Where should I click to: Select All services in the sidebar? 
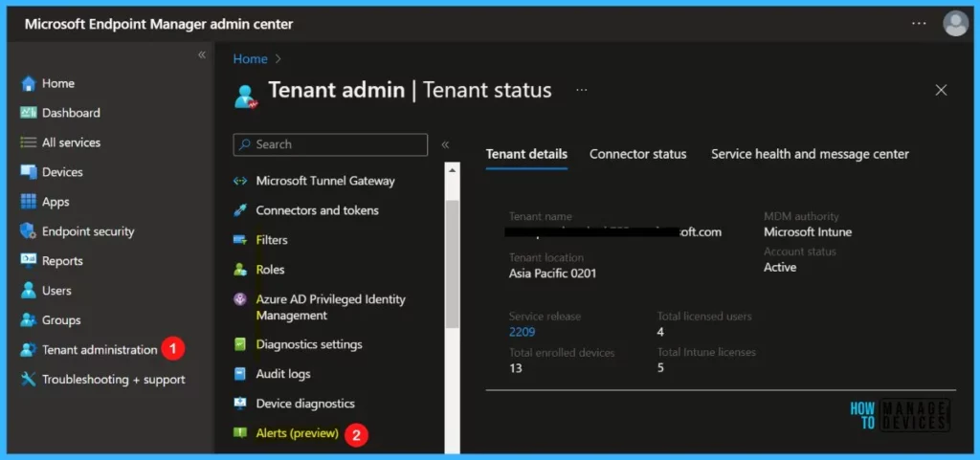point(71,142)
